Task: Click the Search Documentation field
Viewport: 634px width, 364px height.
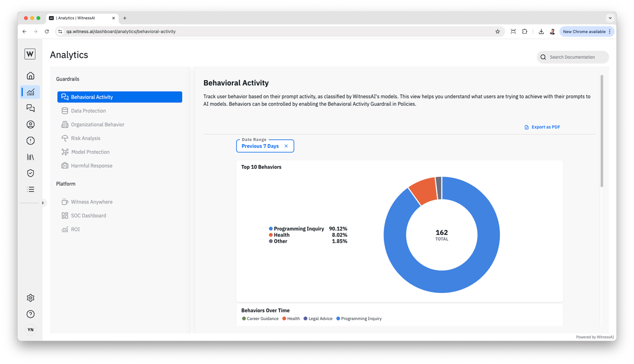Action: 573,57
